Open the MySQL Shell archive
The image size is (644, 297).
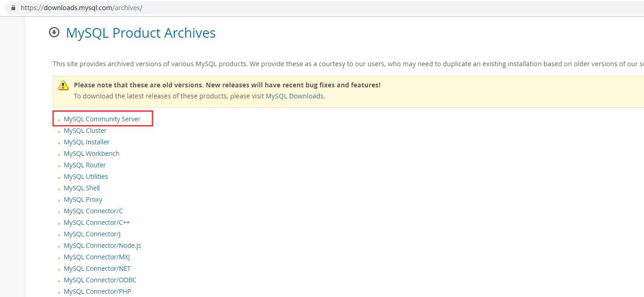82,188
